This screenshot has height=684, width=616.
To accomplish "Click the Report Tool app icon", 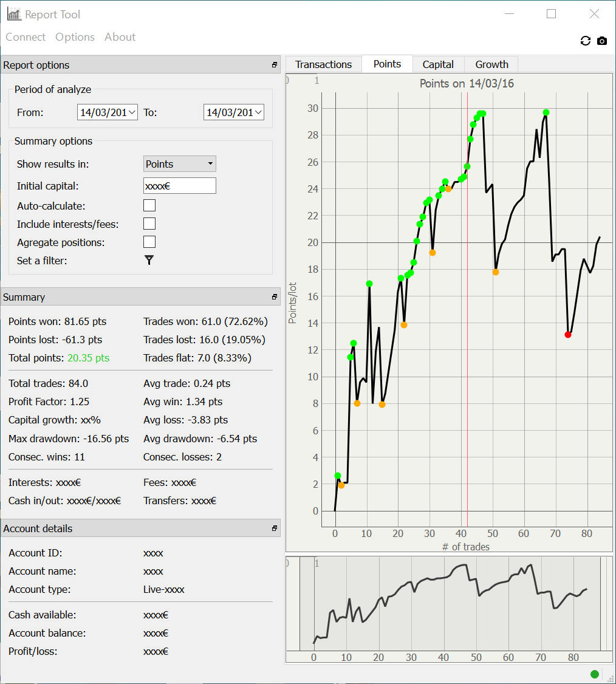I will coord(14,15).
